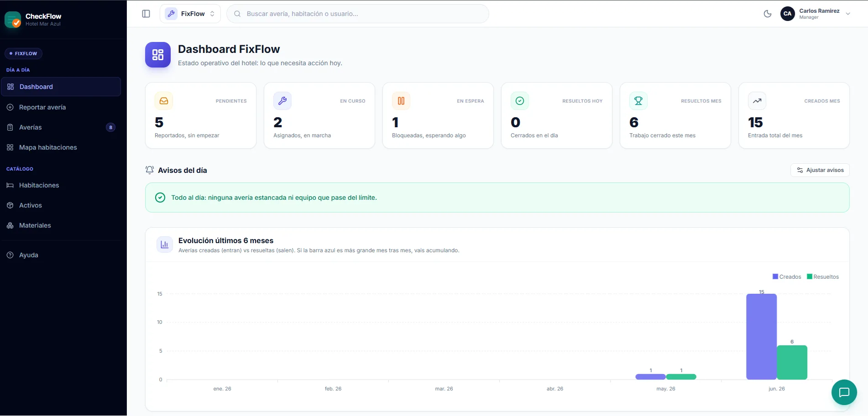Click the Ayuda question mark icon
The width and height of the screenshot is (868, 416).
[10, 255]
